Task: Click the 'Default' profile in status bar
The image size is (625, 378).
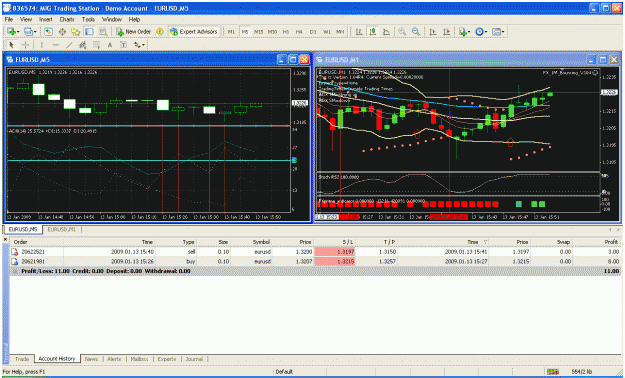Action: 284,372
